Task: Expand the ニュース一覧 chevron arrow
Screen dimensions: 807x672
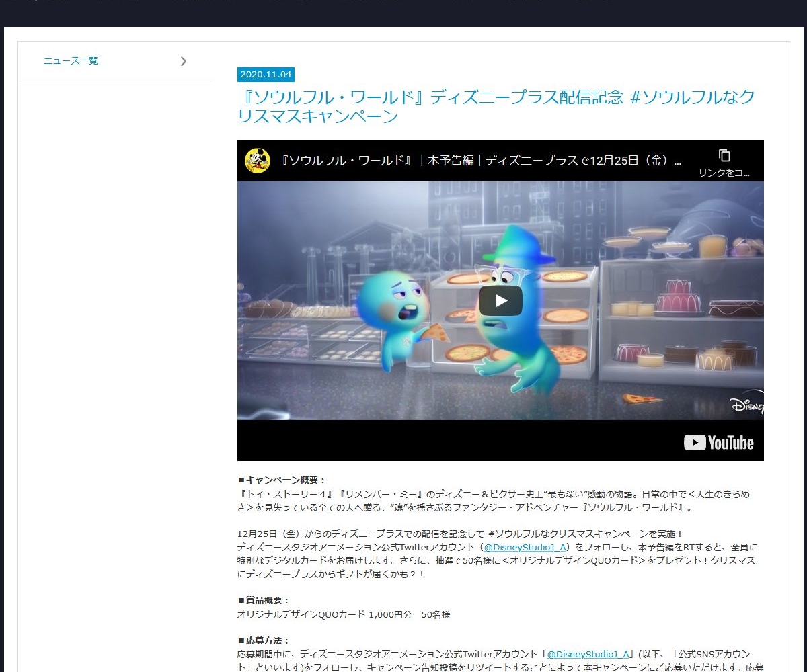Action: click(x=184, y=61)
